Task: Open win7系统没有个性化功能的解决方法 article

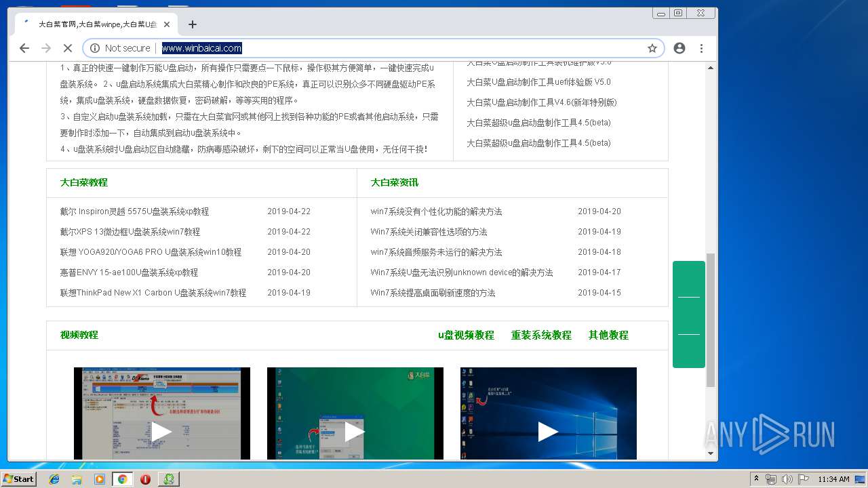Action: click(436, 211)
